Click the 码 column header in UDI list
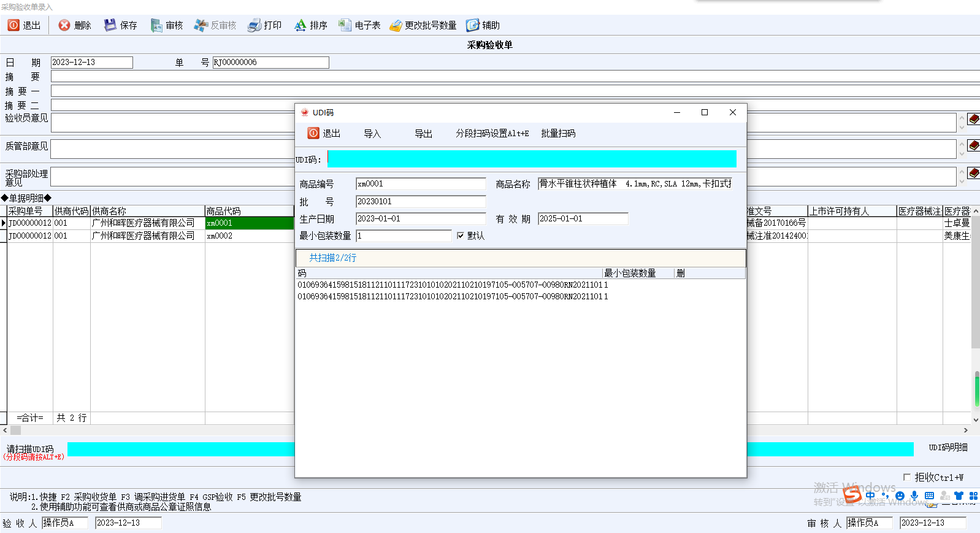 (x=450, y=274)
